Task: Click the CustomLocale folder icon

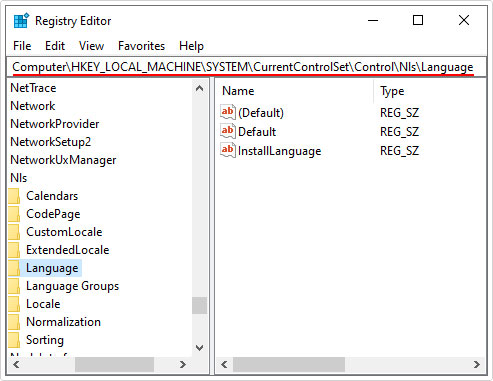Action: coord(14,232)
